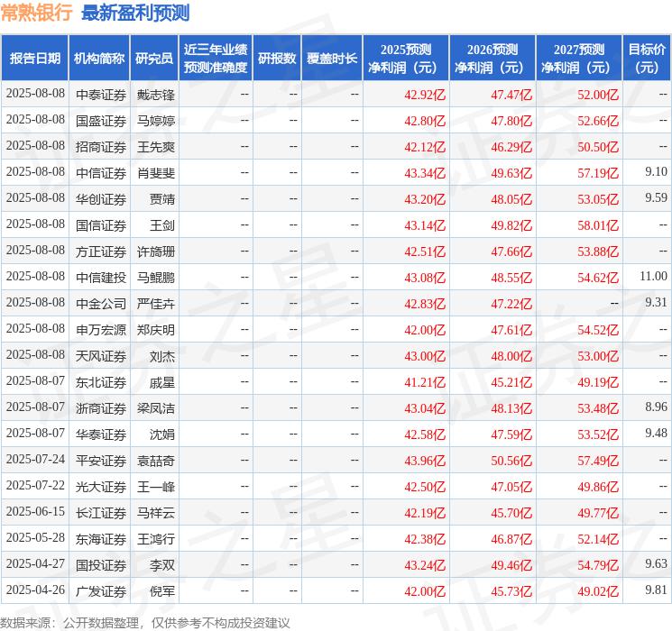672x631 pixels.
Task: Select the 长江证券 institution cell
Action: tap(101, 513)
